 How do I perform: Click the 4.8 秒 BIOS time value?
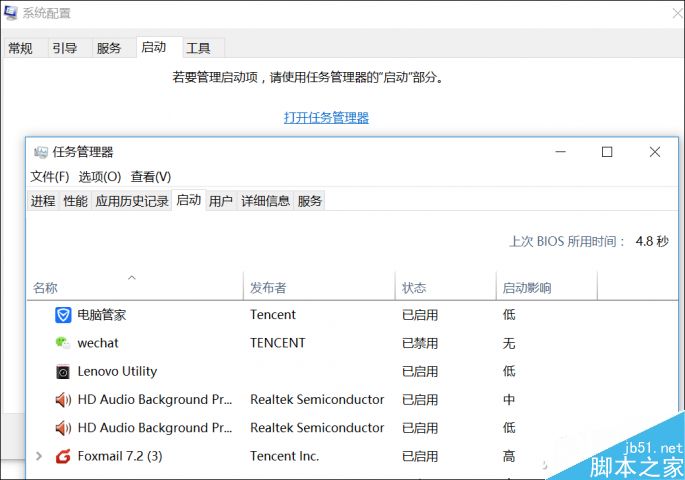tap(652, 241)
